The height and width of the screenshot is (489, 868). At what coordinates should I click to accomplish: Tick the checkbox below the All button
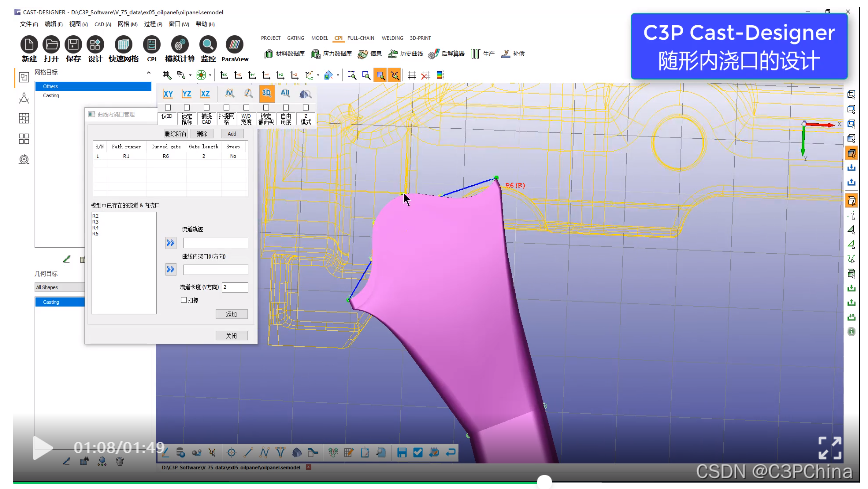286,107
